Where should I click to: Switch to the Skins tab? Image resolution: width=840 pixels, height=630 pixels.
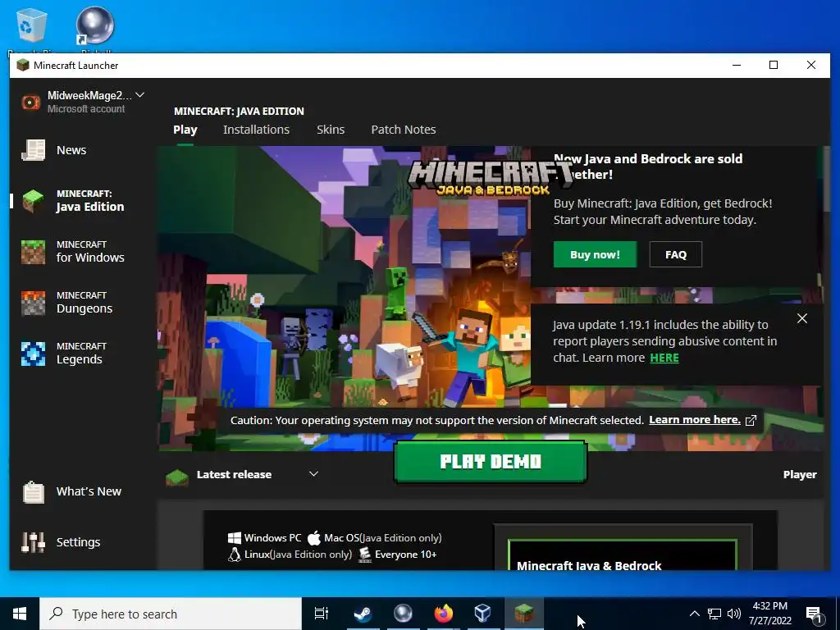pos(331,130)
